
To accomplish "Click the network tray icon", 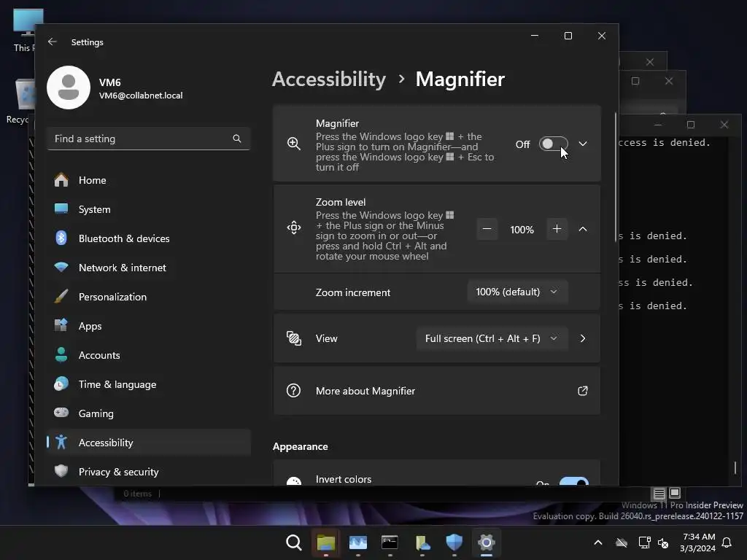I will coord(644,542).
